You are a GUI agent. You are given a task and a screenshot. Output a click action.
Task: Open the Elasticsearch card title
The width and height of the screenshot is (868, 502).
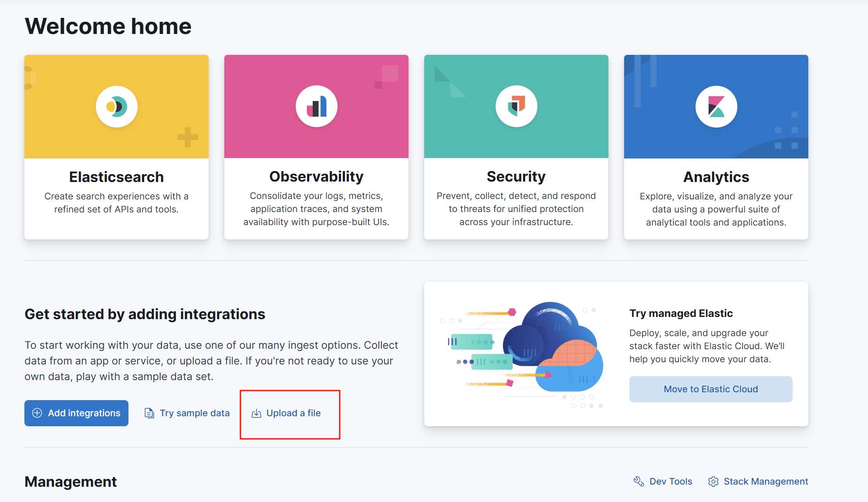(x=116, y=177)
